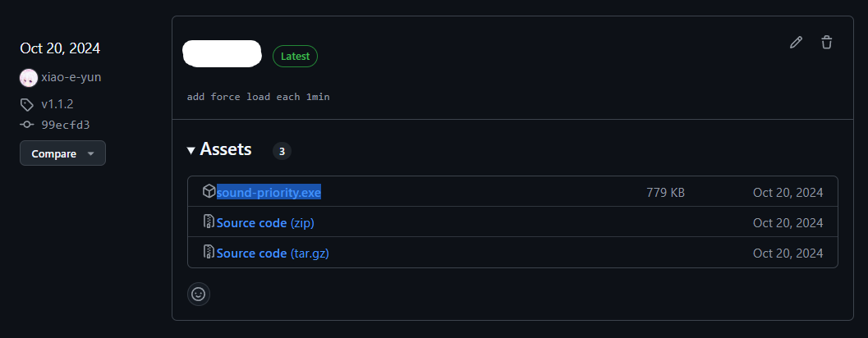
Task: Download Source code (tar.gz)
Action: pos(273,253)
